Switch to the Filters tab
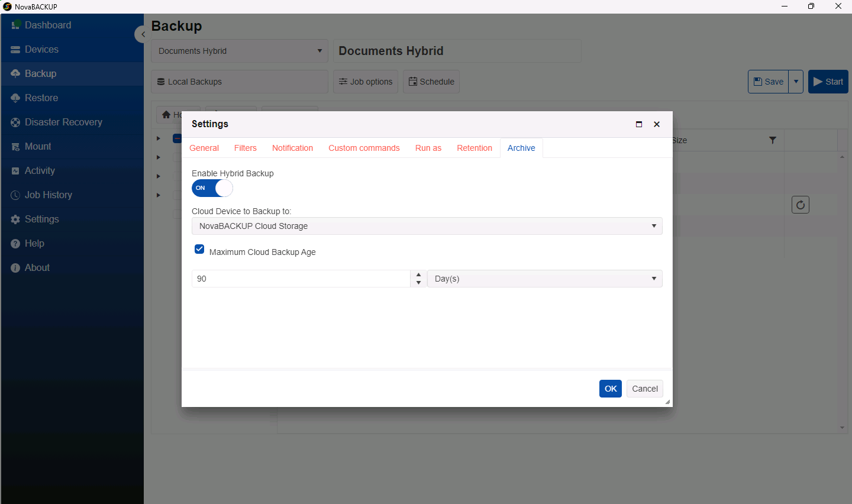The image size is (852, 504). [x=246, y=148]
